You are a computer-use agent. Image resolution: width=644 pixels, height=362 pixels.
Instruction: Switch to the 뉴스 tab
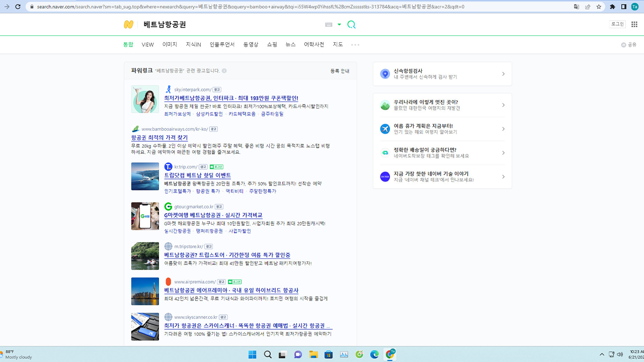point(290,45)
